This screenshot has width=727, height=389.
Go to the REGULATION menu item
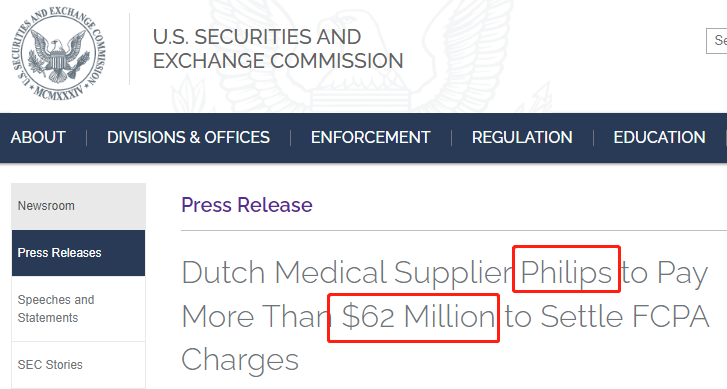522,137
